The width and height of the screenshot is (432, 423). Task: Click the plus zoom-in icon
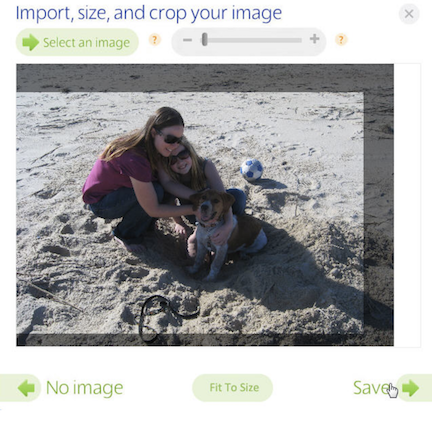pos(314,39)
